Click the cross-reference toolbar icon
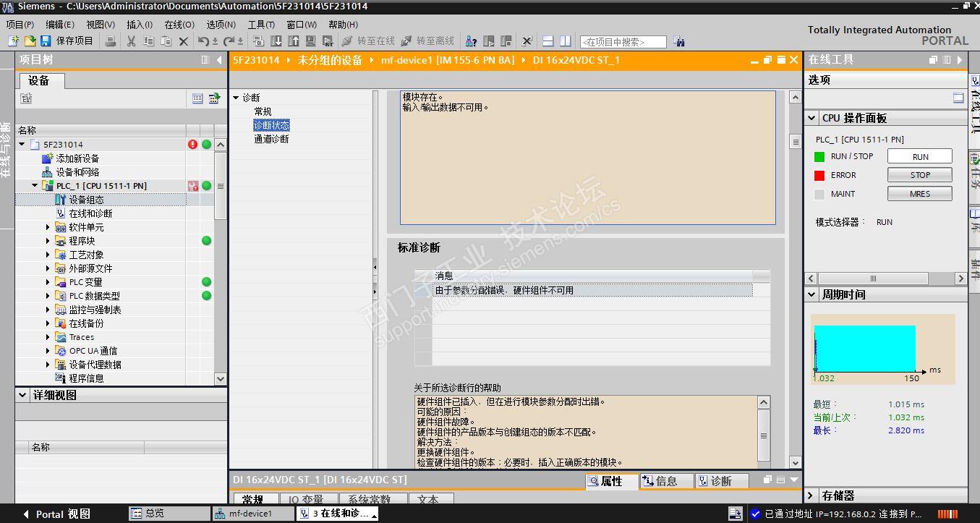This screenshot has height=523, width=980. tap(527, 41)
